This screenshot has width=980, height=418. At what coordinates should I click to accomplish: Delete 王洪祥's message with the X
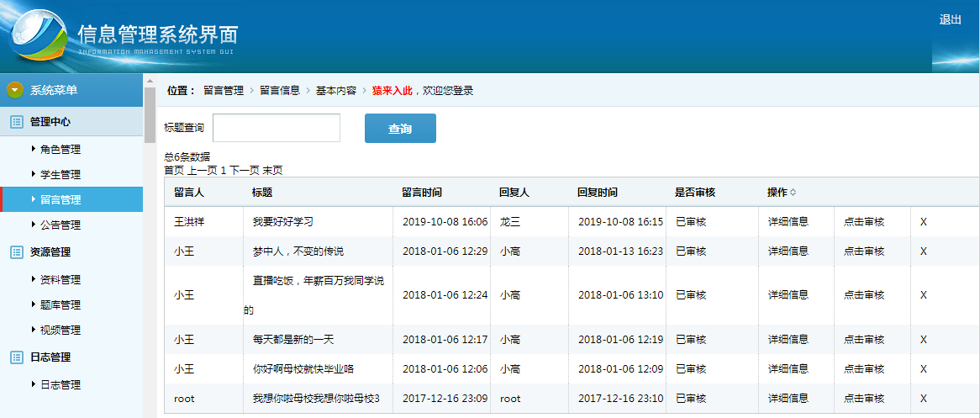(923, 222)
